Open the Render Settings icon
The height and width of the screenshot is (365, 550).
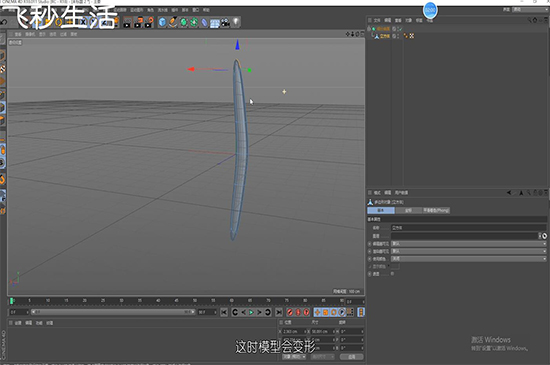[149, 22]
